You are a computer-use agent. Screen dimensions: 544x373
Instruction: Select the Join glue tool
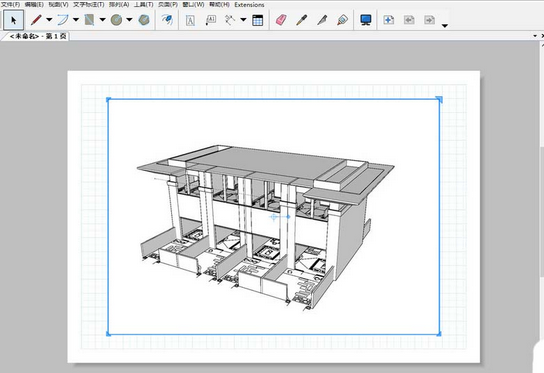tap(342, 20)
